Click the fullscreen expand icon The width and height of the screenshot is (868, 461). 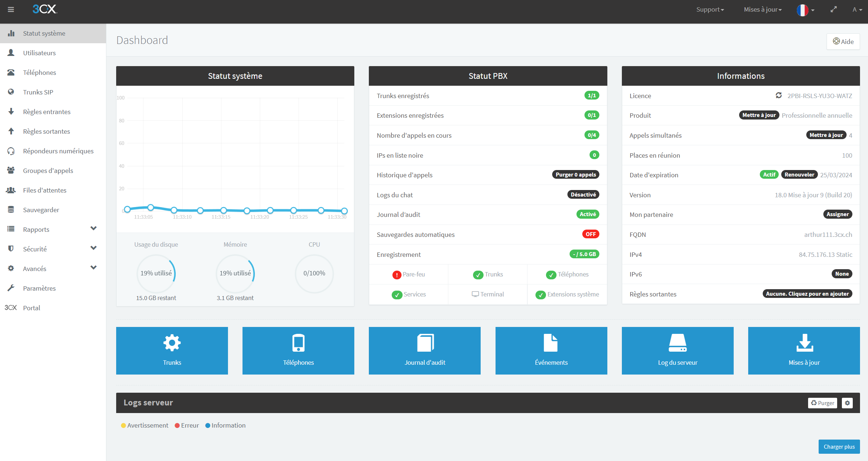click(834, 9)
